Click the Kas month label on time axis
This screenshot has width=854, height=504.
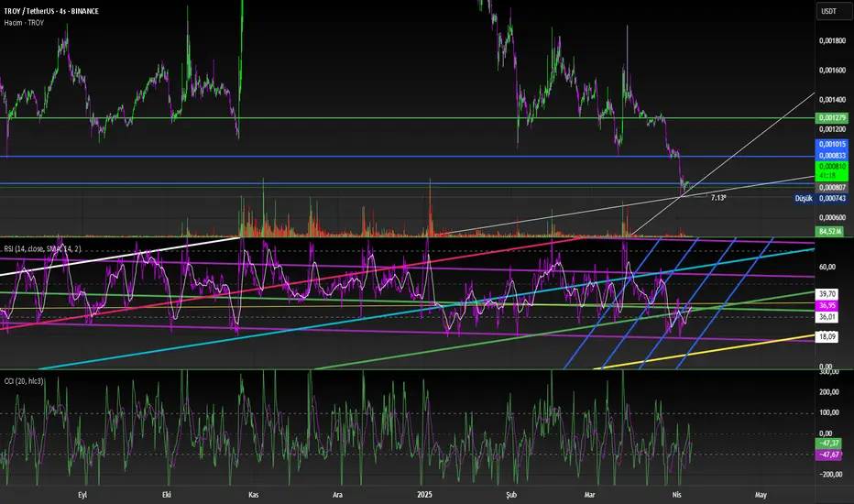point(253,495)
